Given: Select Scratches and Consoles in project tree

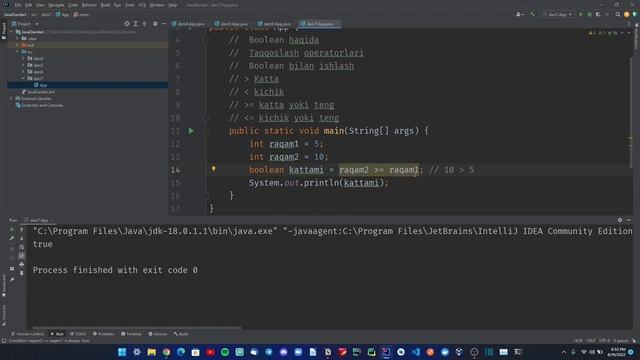Looking at the screenshot, I should pos(39,105).
